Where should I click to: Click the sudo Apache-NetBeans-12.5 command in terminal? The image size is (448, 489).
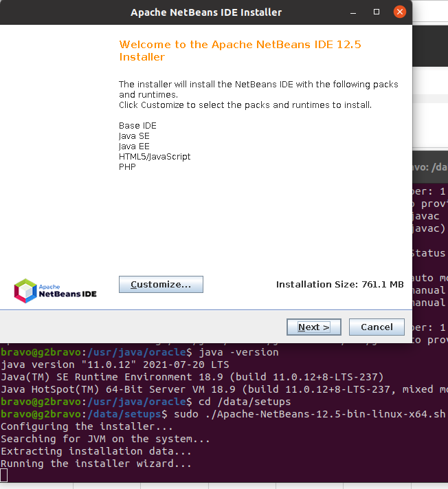pyautogui.click(x=310, y=414)
